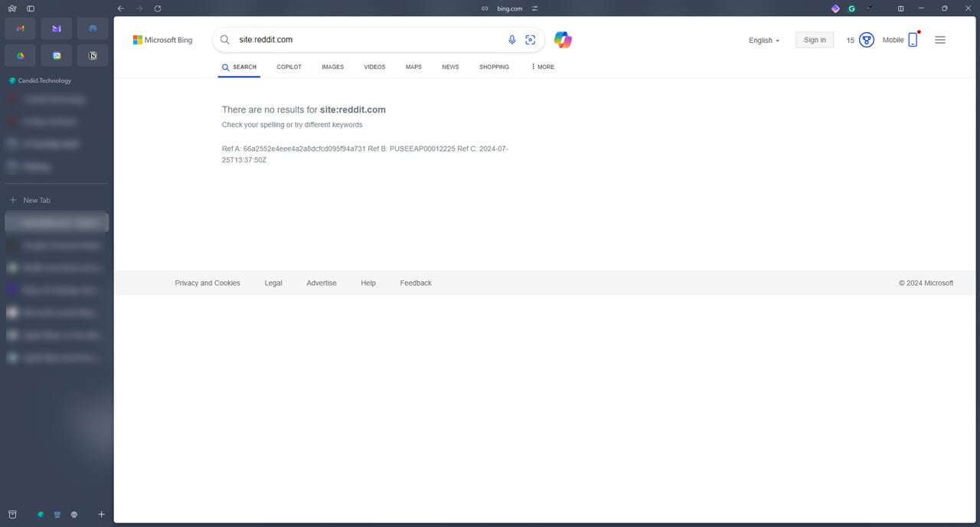Switch to the monitor workspace
980x527 pixels.
(57, 514)
